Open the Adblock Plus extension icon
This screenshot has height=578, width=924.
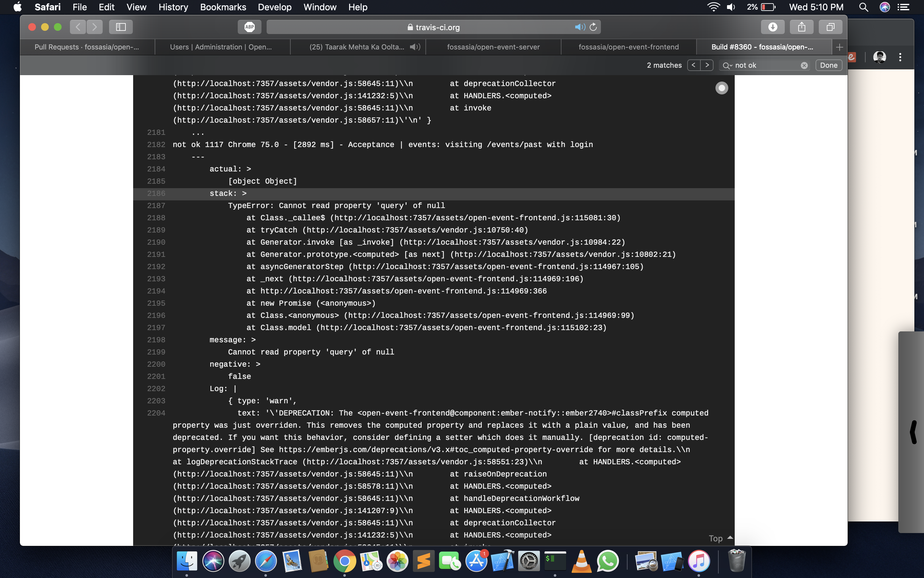[x=249, y=27]
